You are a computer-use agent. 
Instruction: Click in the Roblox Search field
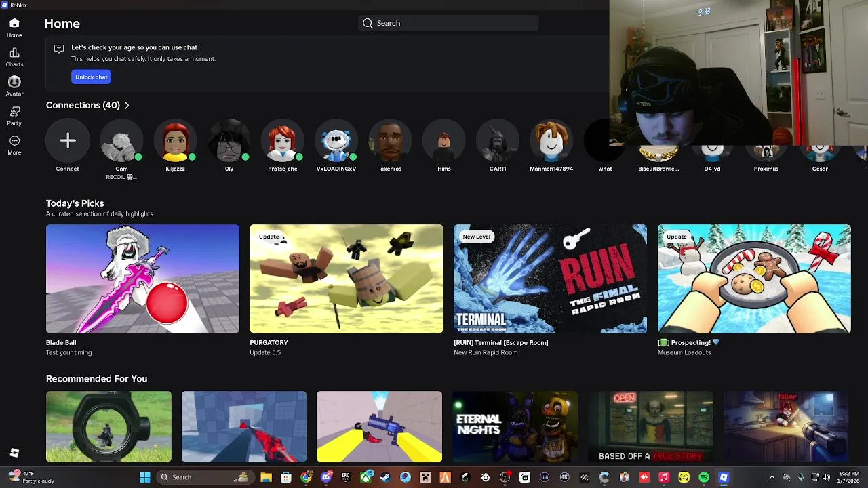tap(448, 23)
